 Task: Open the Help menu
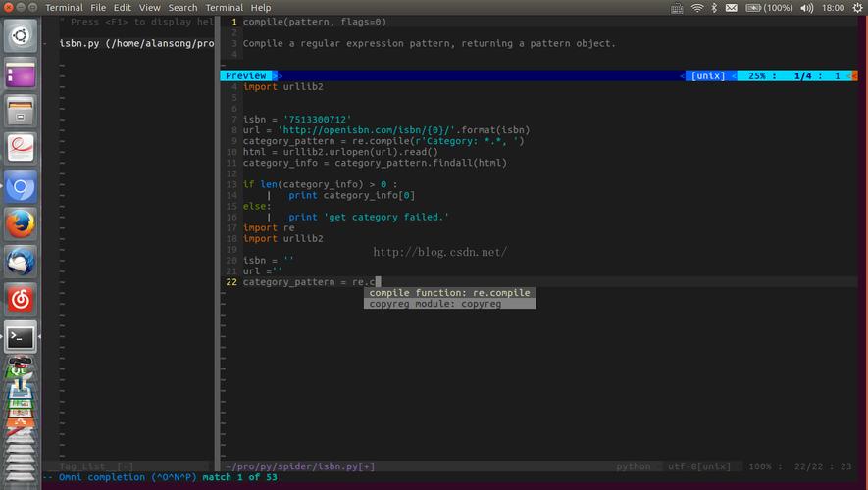point(261,8)
